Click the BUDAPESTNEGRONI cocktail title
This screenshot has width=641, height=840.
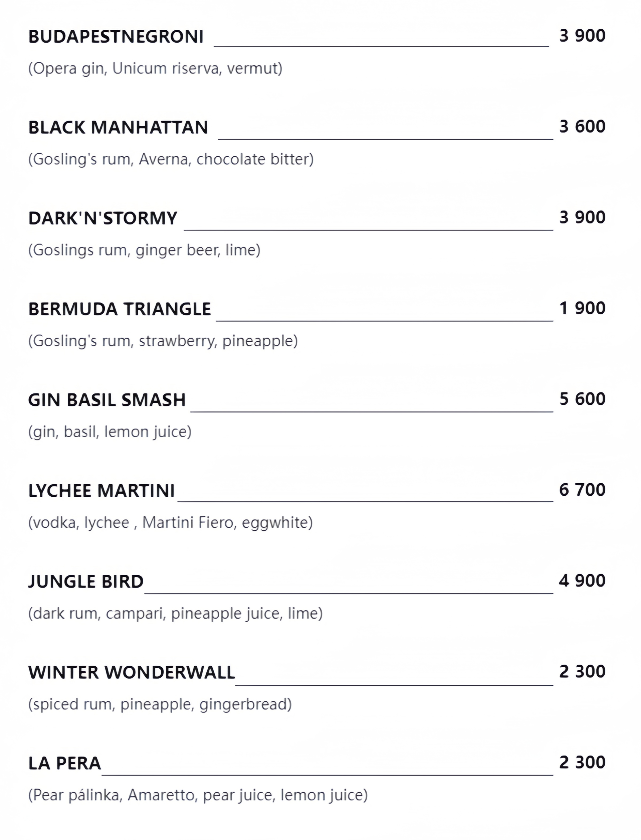click(116, 37)
